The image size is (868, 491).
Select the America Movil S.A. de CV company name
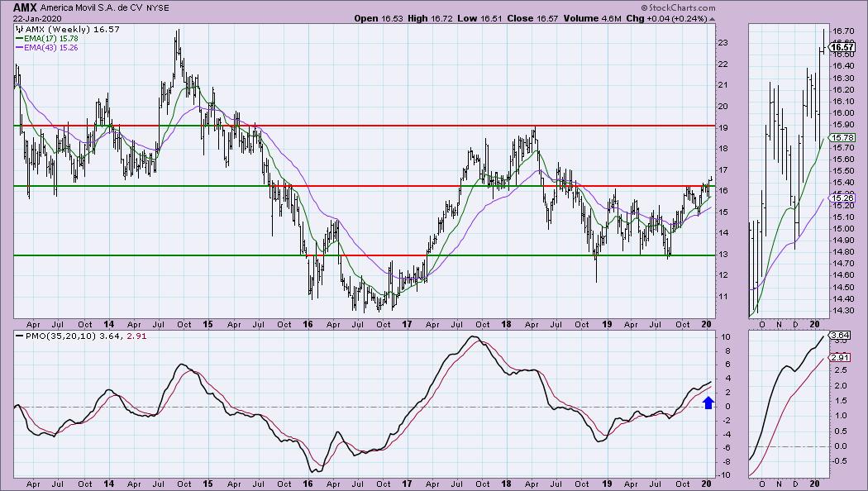pos(92,7)
